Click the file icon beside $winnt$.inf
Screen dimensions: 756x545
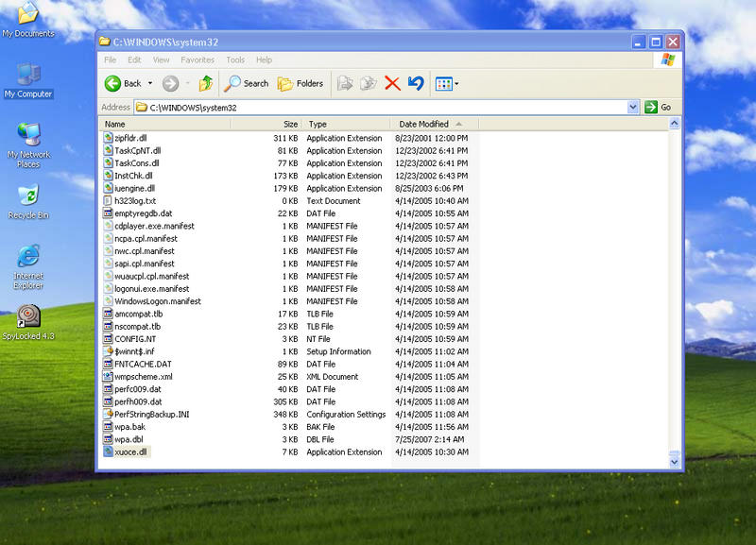(108, 351)
